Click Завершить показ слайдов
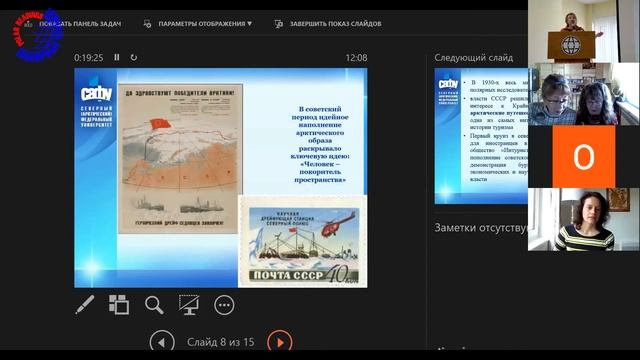This screenshot has width=640, height=360. tap(336, 24)
